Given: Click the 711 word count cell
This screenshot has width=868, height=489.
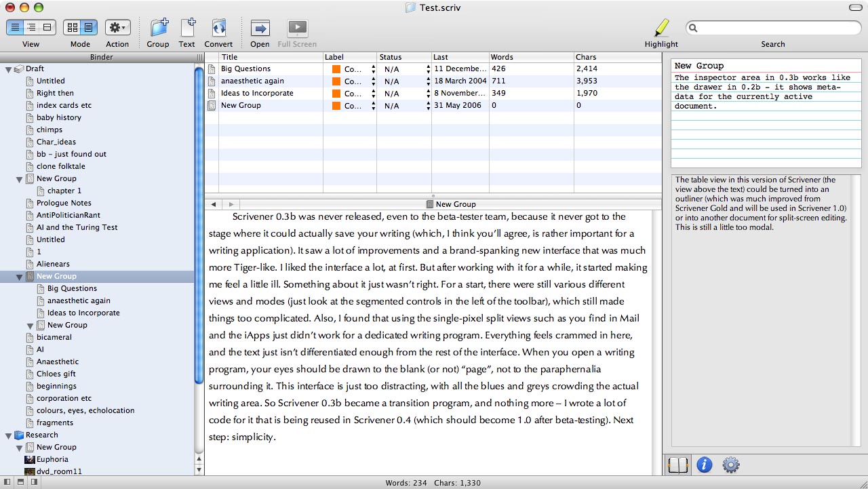Looking at the screenshot, I should tap(498, 81).
